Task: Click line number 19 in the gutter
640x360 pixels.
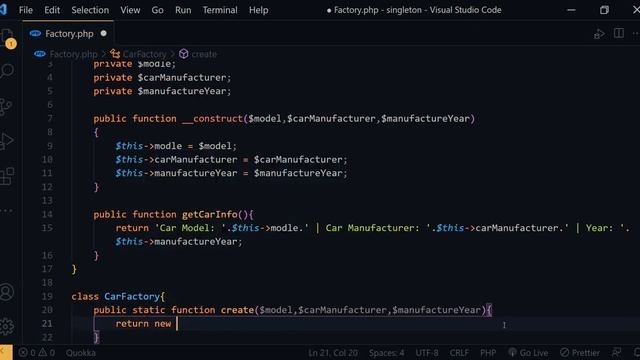Action: 47,296
